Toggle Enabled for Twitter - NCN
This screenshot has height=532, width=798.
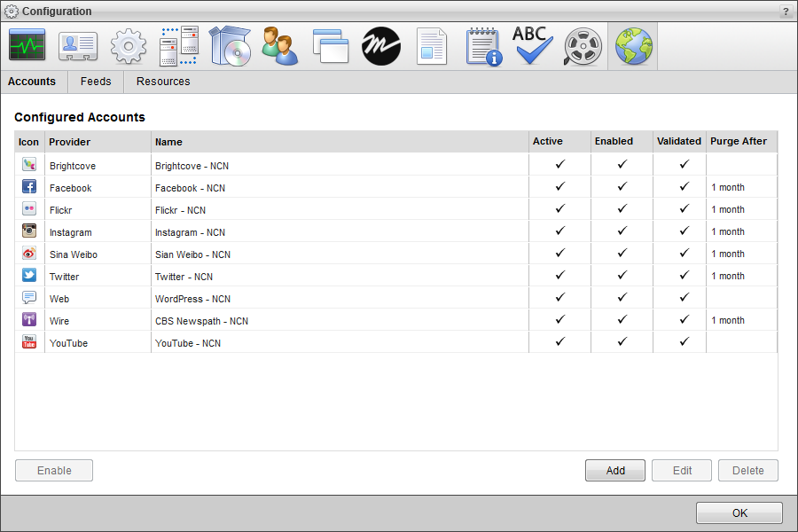tap(621, 276)
